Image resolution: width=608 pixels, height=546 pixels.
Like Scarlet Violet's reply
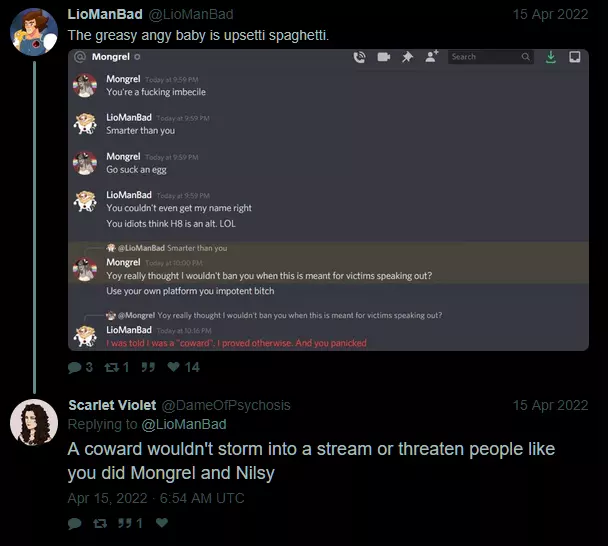tap(162, 523)
